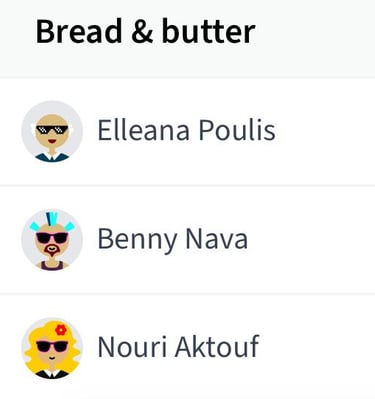375x399 pixels.
Task: Click the word Poulis in the first row
Action: [237, 130]
